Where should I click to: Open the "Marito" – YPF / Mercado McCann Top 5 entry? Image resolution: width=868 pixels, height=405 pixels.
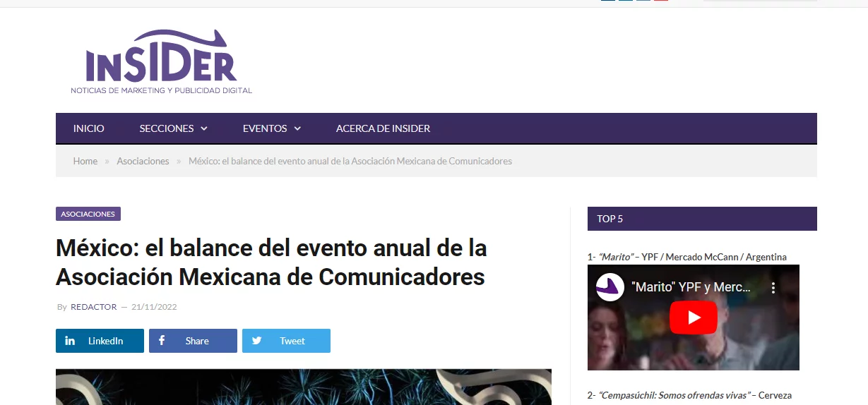tap(692, 257)
